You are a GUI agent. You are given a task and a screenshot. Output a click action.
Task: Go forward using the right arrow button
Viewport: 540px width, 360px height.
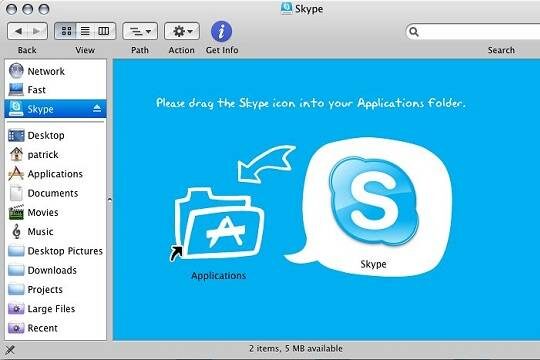point(37,31)
